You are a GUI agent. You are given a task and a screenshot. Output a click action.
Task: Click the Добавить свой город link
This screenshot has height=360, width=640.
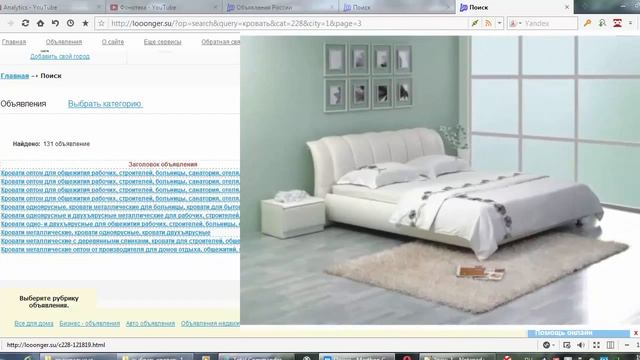[60, 56]
